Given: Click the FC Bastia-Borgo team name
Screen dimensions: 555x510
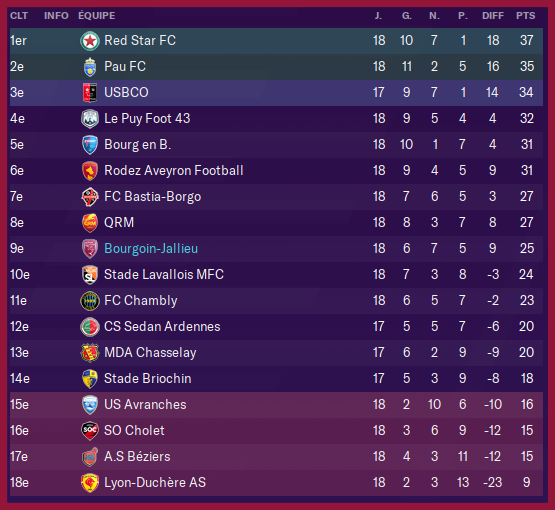Looking at the screenshot, I should point(153,196).
